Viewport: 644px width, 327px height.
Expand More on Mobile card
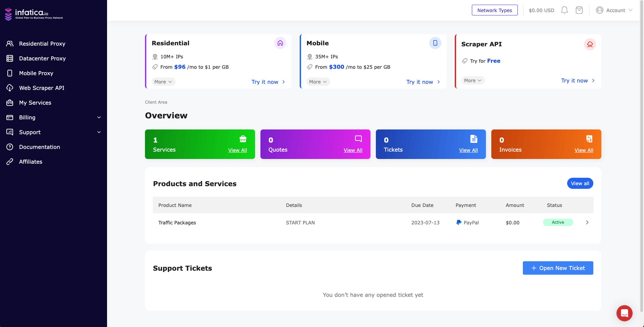tap(318, 82)
